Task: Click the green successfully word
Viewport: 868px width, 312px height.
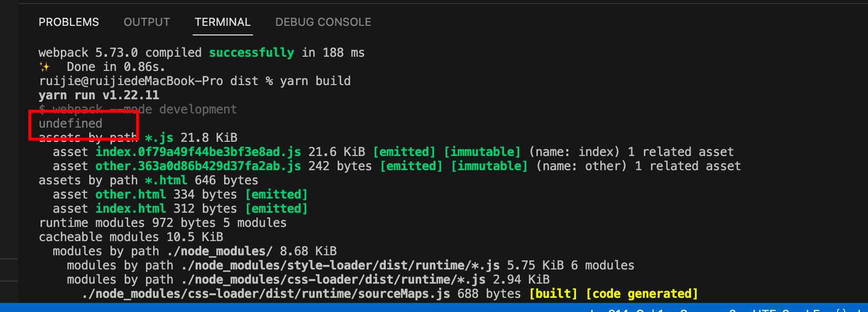Action: pos(251,53)
